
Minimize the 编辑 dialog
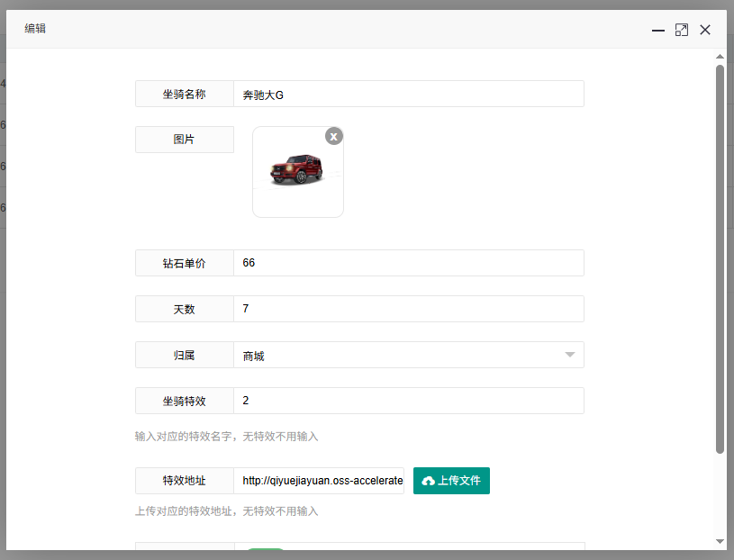point(658,31)
